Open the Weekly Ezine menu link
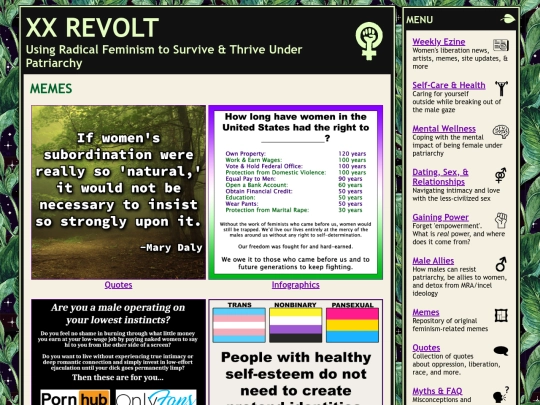Viewport: 540px width, 405px height. pos(439,42)
